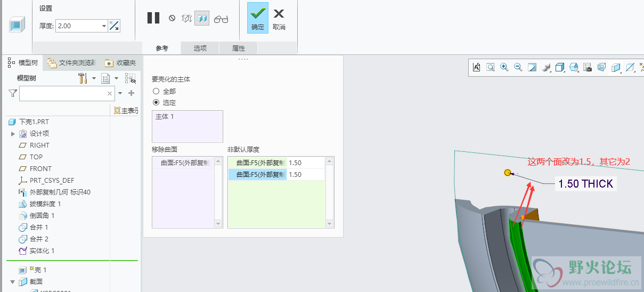Click the Zoom In magnifier icon
The width and height of the screenshot is (644, 292).
point(504,67)
